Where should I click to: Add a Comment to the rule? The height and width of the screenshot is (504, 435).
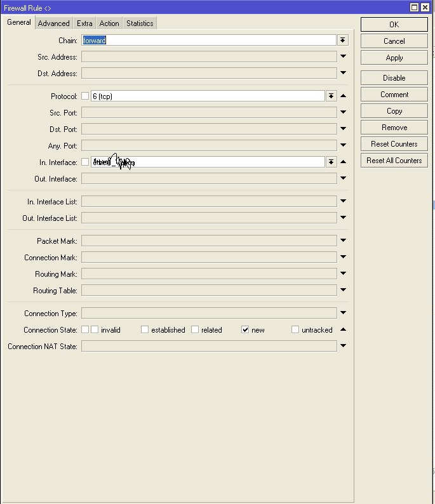pos(394,95)
